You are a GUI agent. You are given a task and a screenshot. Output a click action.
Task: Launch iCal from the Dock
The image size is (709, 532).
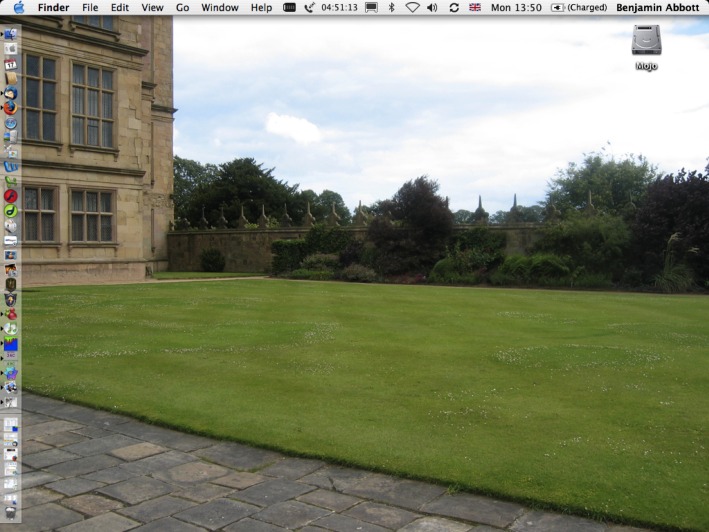point(10,64)
